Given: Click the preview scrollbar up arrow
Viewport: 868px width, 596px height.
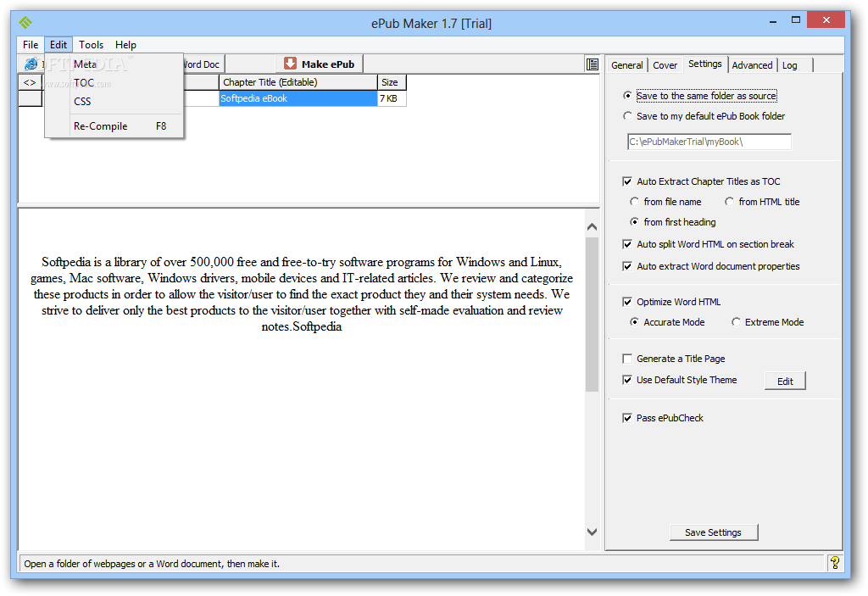Looking at the screenshot, I should click(x=592, y=227).
